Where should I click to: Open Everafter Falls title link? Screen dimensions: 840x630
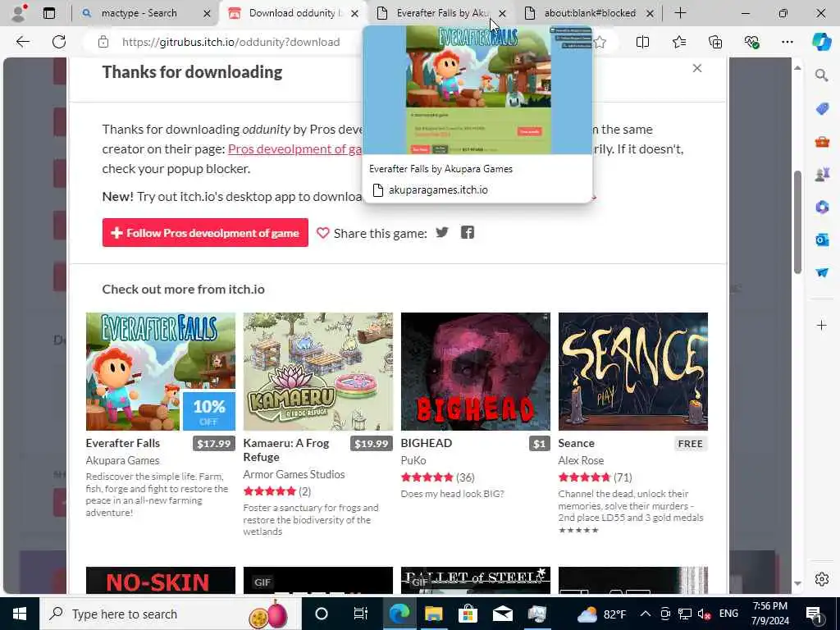pos(123,443)
